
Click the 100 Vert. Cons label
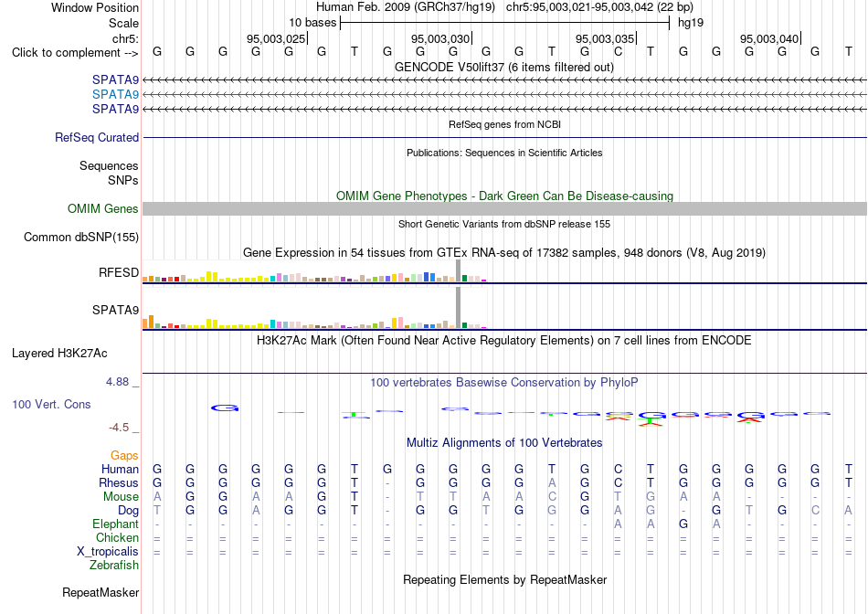[51, 404]
